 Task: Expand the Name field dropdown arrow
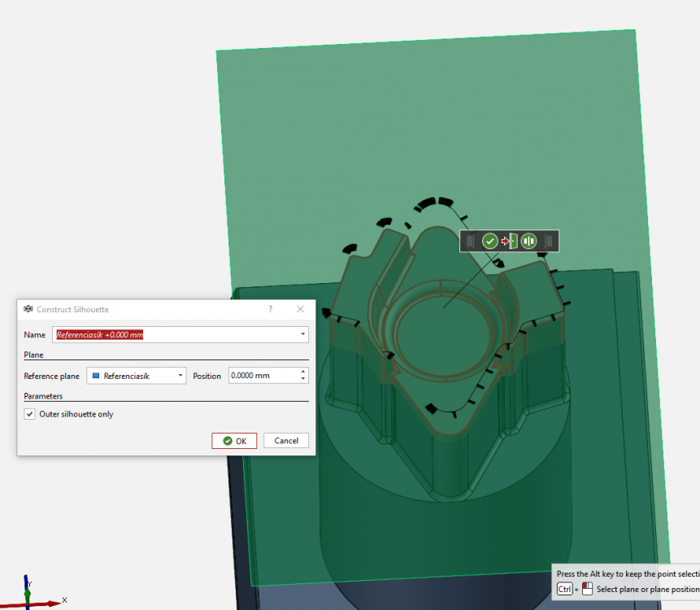pos(303,334)
